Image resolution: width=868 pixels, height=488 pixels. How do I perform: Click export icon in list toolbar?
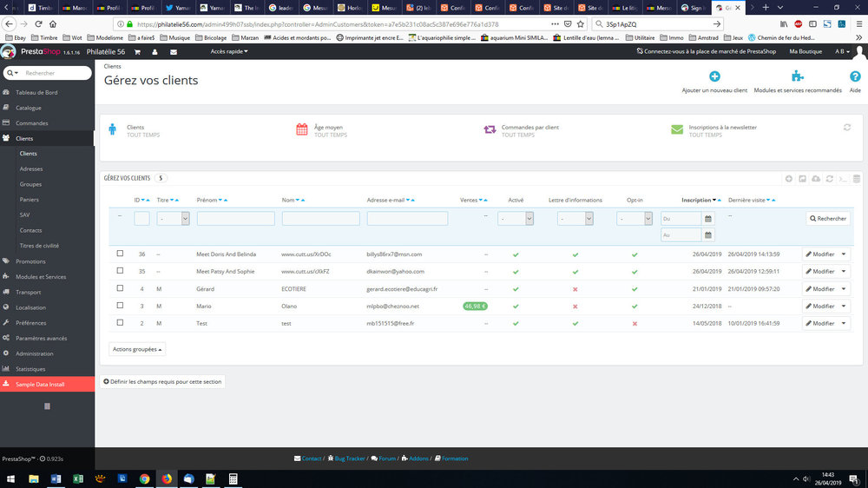tap(802, 178)
